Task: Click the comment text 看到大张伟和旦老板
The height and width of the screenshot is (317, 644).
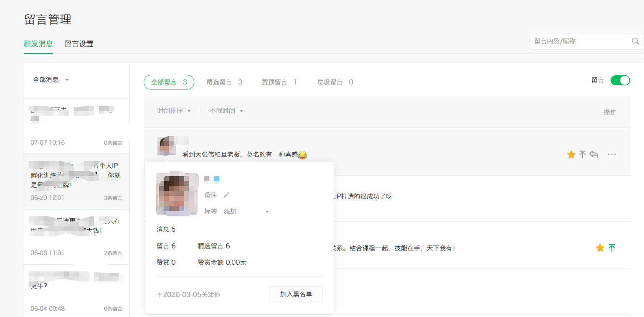Action: pyautogui.click(x=245, y=155)
